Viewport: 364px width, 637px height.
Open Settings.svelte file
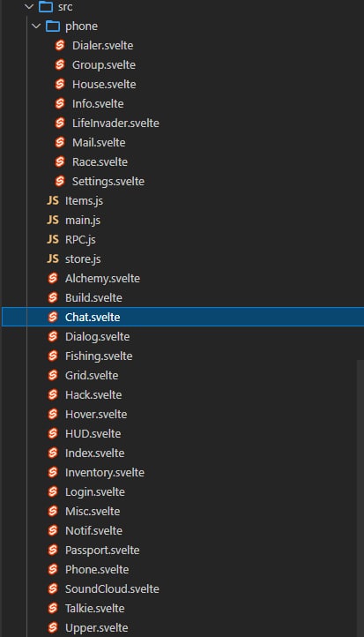tap(108, 181)
